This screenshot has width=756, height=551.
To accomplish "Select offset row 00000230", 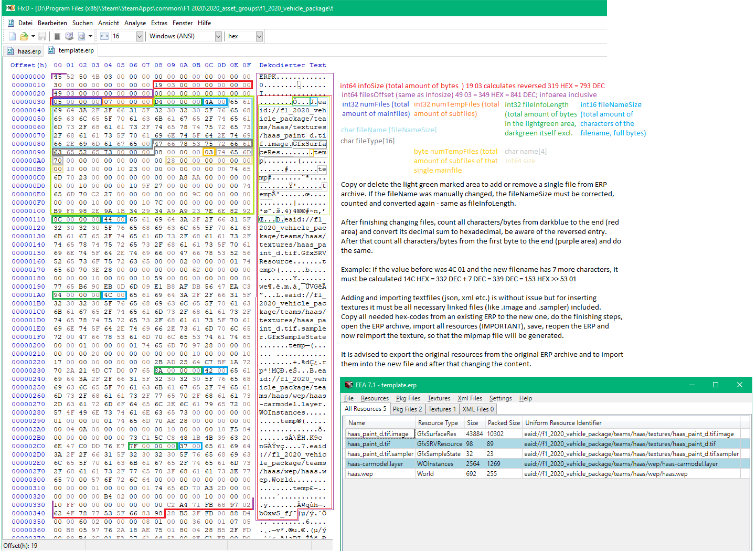I will pos(28,370).
